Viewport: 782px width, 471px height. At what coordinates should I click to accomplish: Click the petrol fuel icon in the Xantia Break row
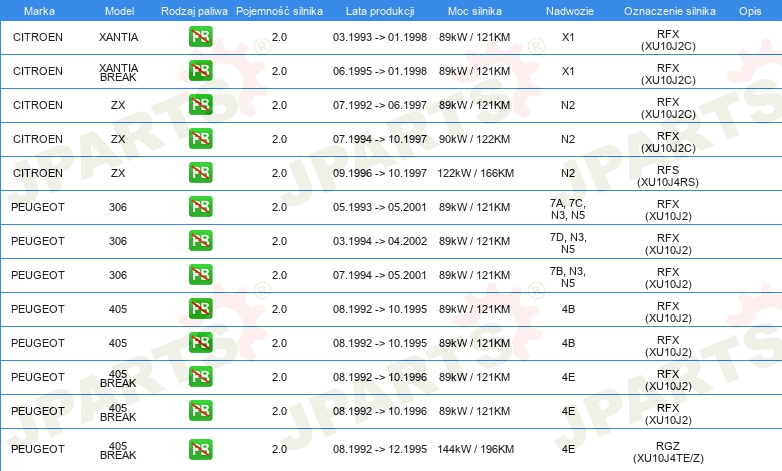click(200, 71)
